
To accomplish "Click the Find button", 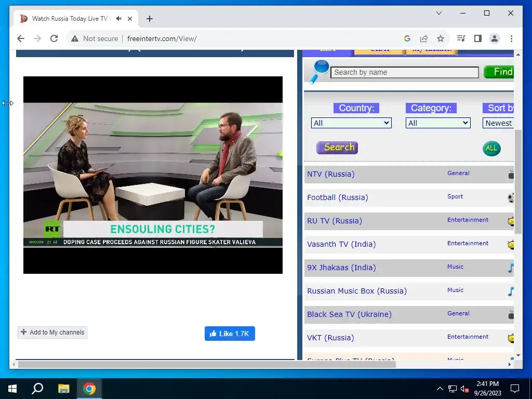I will coord(499,72).
